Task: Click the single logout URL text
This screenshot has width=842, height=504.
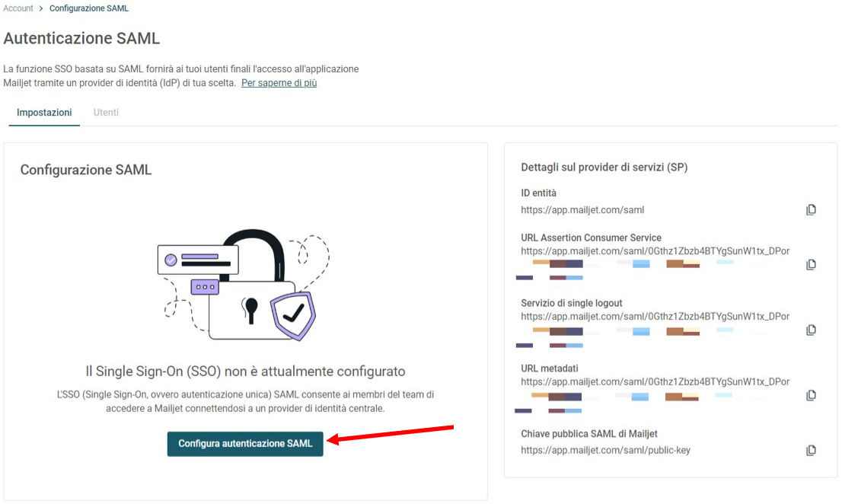Action: point(655,317)
